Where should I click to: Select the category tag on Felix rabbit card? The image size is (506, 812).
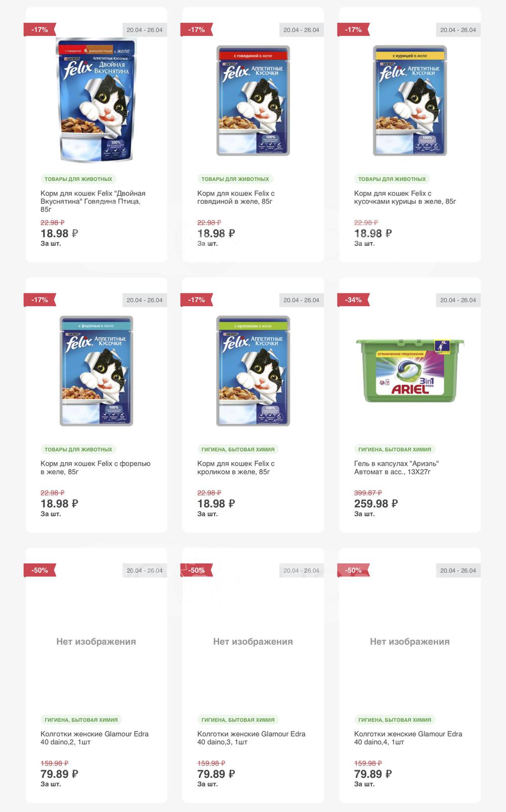238,449
